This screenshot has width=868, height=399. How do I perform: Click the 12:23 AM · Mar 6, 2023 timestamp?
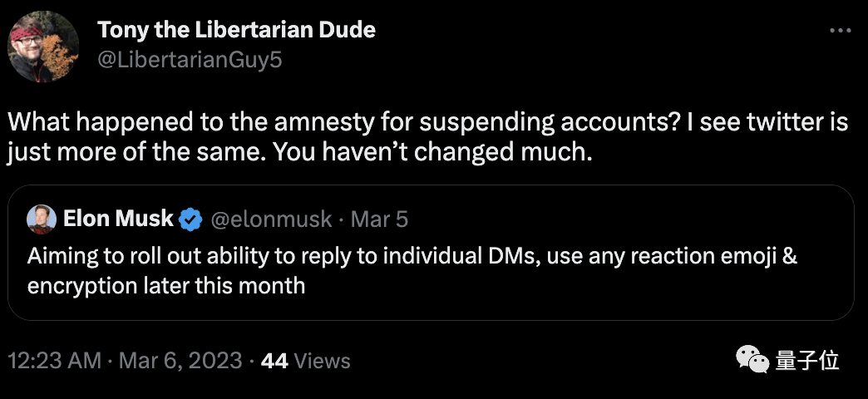click(x=125, y=361)
